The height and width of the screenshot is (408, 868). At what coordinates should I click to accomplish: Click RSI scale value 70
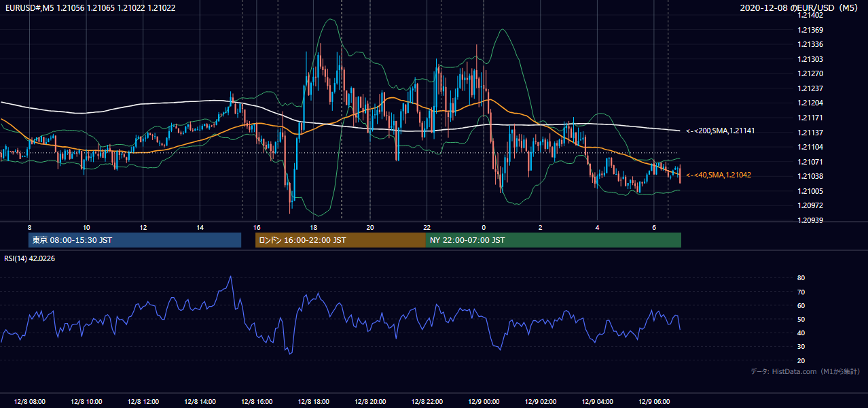pyautogui.click(x=801, y=292)
